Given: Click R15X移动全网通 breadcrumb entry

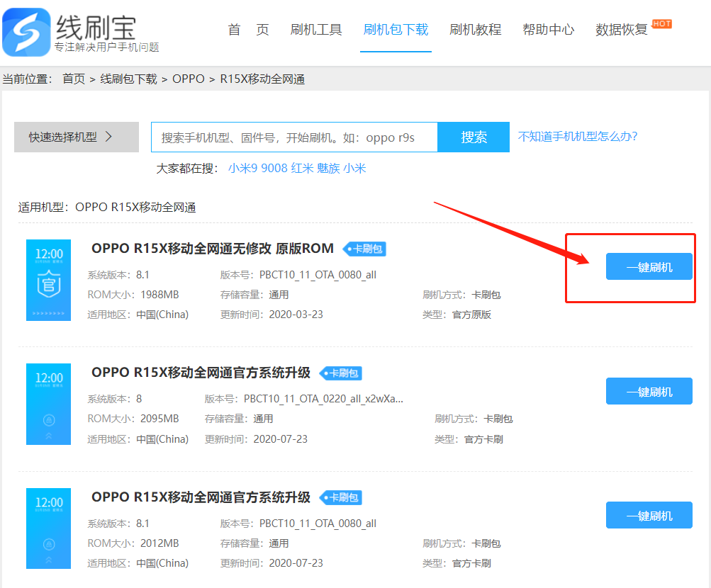Looking at the screenshot, I should pos(262,79).
